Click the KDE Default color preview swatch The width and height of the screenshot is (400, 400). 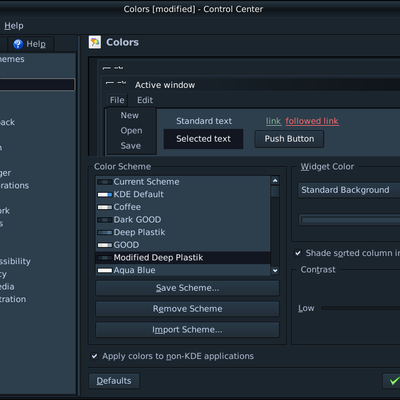(105, 194)
